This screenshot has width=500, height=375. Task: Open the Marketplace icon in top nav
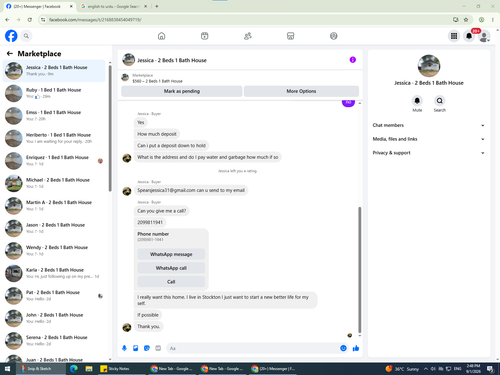pos(291,36)
